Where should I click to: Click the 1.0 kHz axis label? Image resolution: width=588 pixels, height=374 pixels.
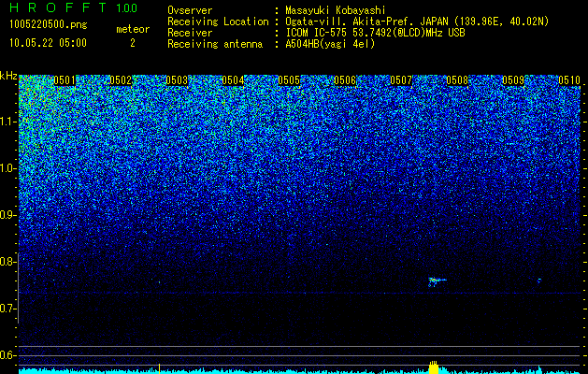8,168
